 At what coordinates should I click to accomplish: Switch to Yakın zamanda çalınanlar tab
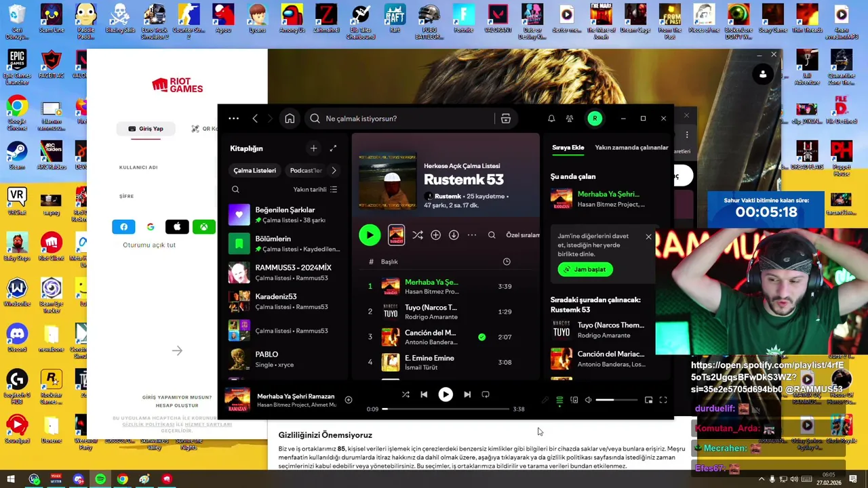click(631, 148)
